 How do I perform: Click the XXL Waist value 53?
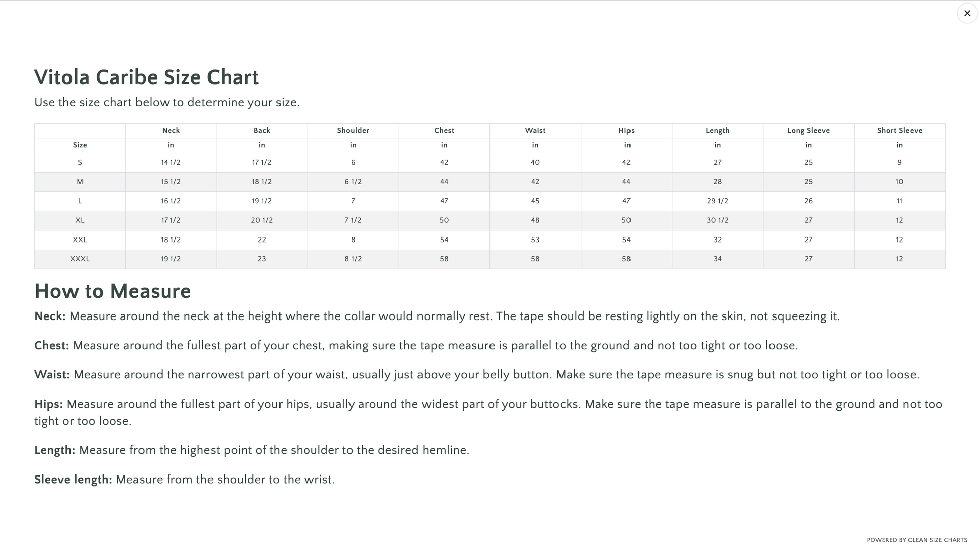coord(535,240)
